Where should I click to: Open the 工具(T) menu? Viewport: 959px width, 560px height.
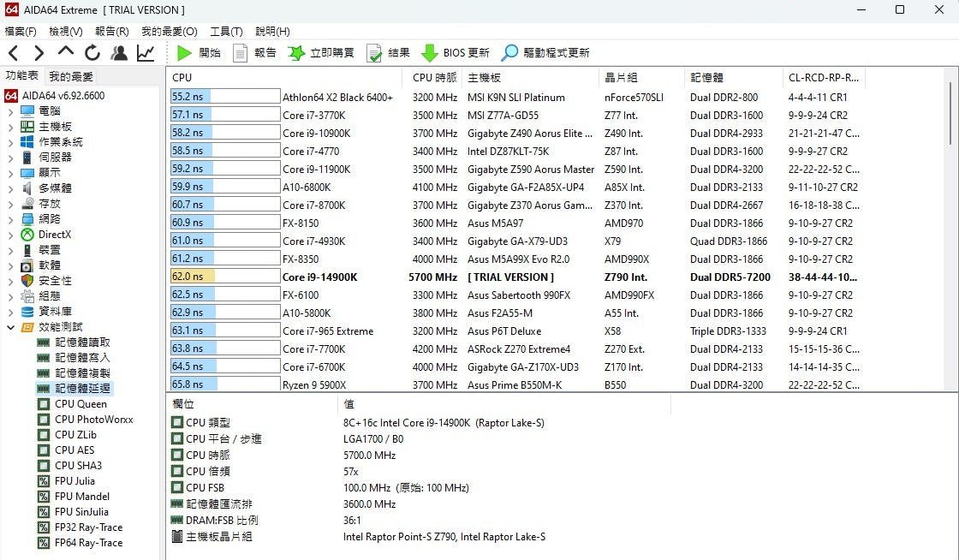(226, 32)
